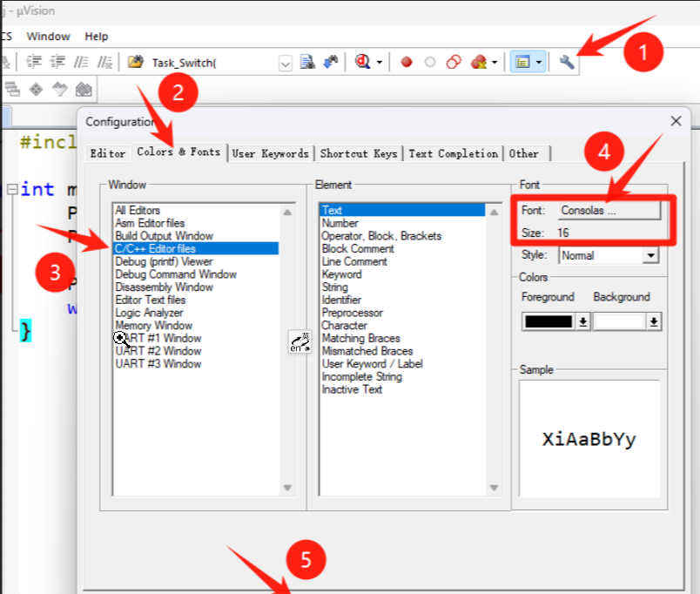Click the Consolas font button
Image resolution: width=700 pixels, height=594 pixels.
tap(609, 211)
